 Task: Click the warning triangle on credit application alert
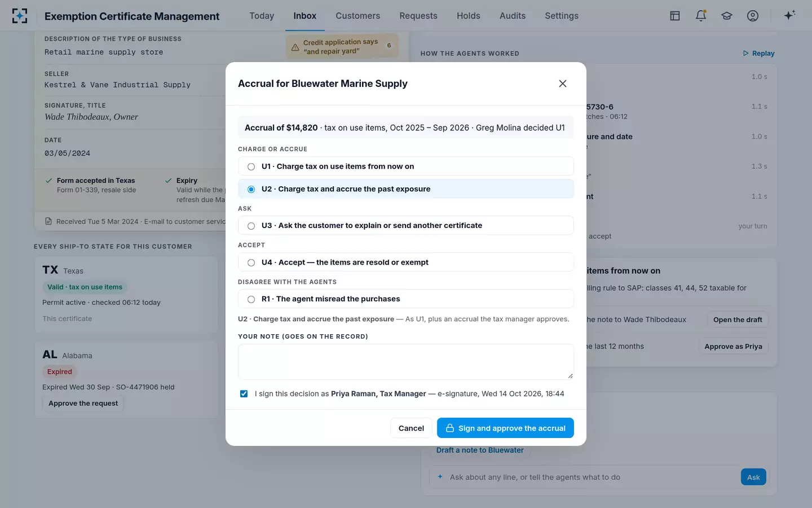coord(295,47)
